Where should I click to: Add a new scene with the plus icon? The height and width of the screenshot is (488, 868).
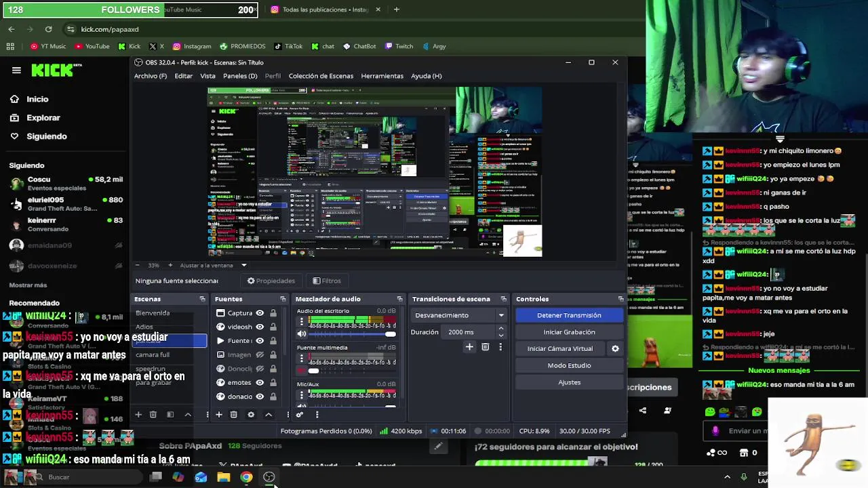138,415
